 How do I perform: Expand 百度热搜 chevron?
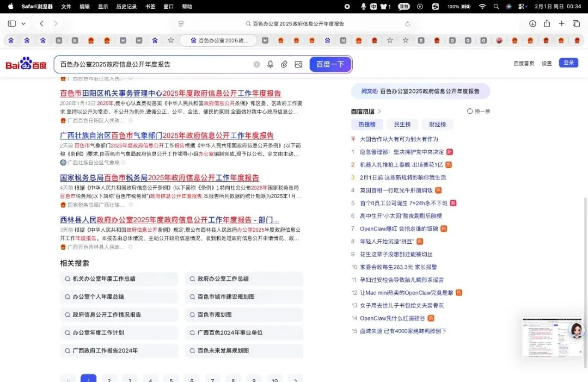379,112
